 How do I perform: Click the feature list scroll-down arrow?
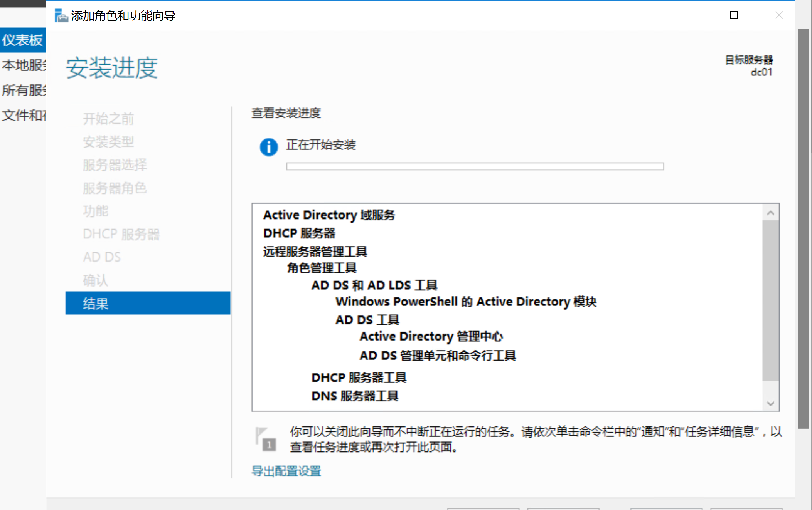tap(771, 403)
